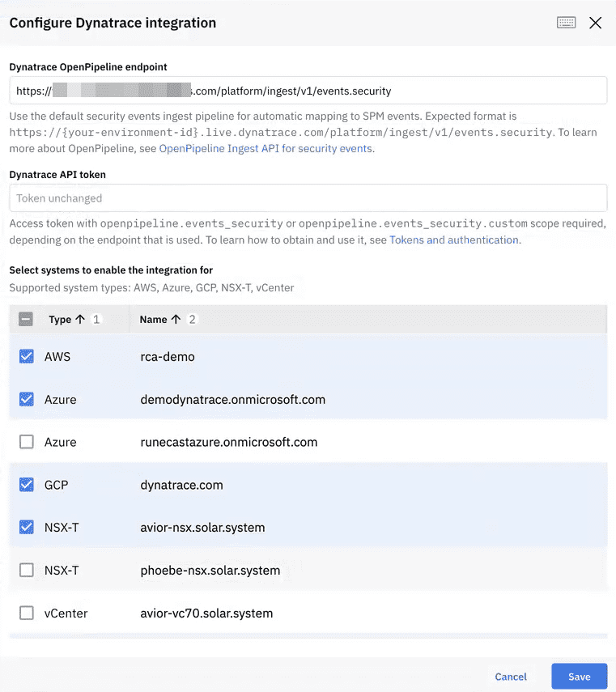Save the Dynatrace integration settings
The height and width of the screenshot is (692, 616).
pos(580,677)
